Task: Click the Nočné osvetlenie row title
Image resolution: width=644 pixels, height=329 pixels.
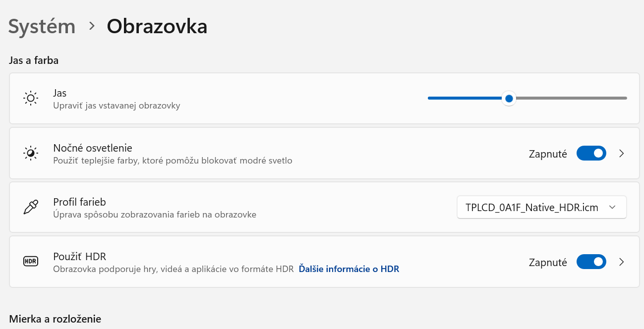Action: tap(93, 148)
